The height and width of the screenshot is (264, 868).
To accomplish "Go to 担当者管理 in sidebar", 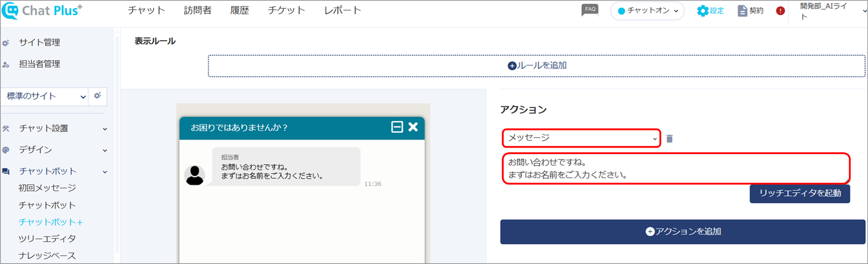I will click(x=39, y=64).
